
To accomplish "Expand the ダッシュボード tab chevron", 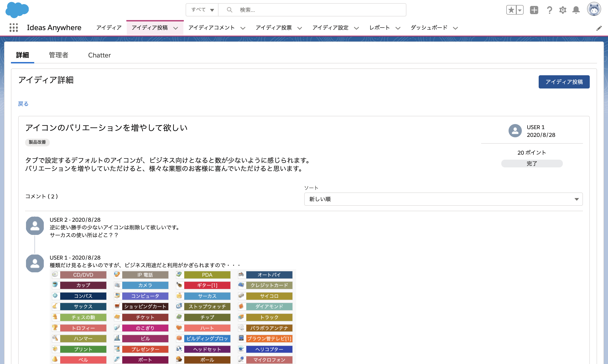I will click(455, 28).
